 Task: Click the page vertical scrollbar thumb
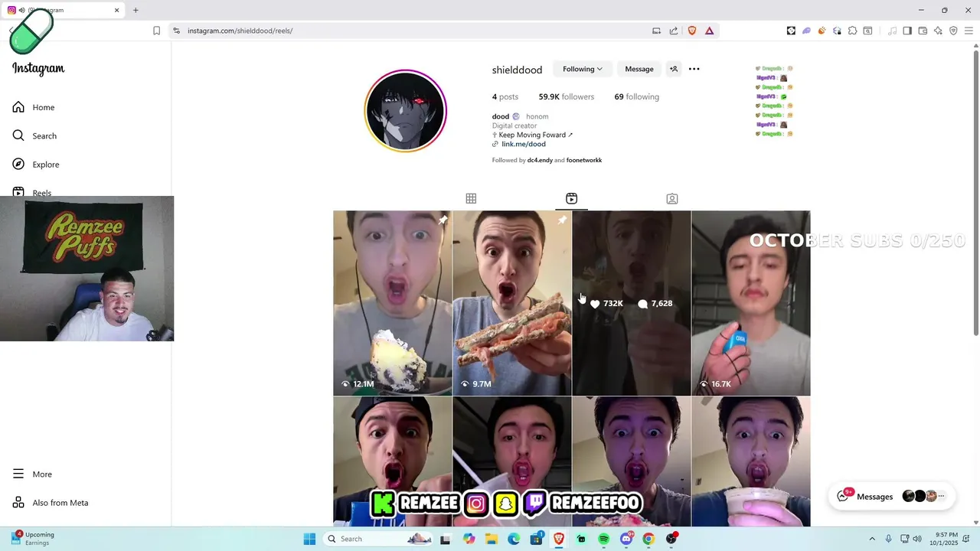[x=975, y=193]
